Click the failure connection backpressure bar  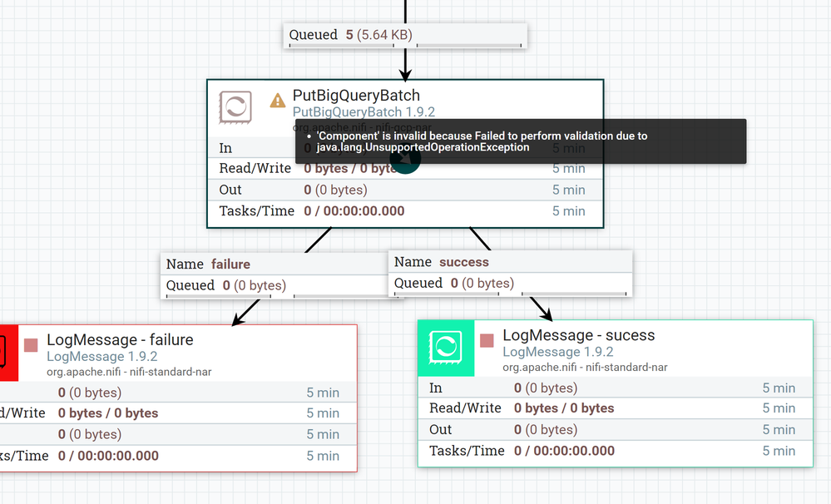click(x=283, y=296)
